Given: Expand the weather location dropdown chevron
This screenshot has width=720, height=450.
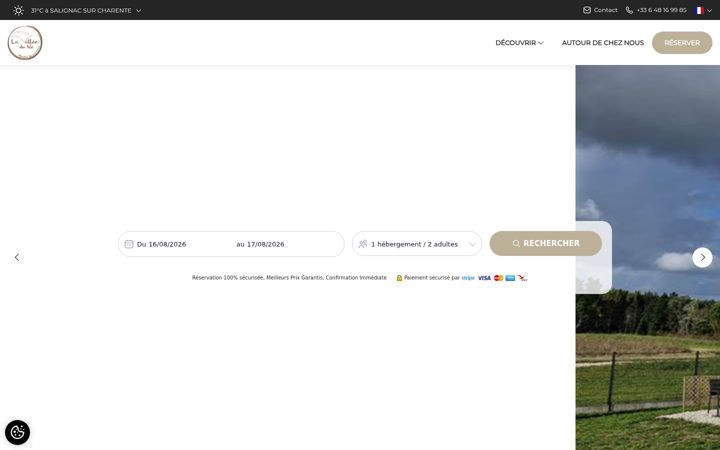Looking at the screenshot, I should point(139,11).
